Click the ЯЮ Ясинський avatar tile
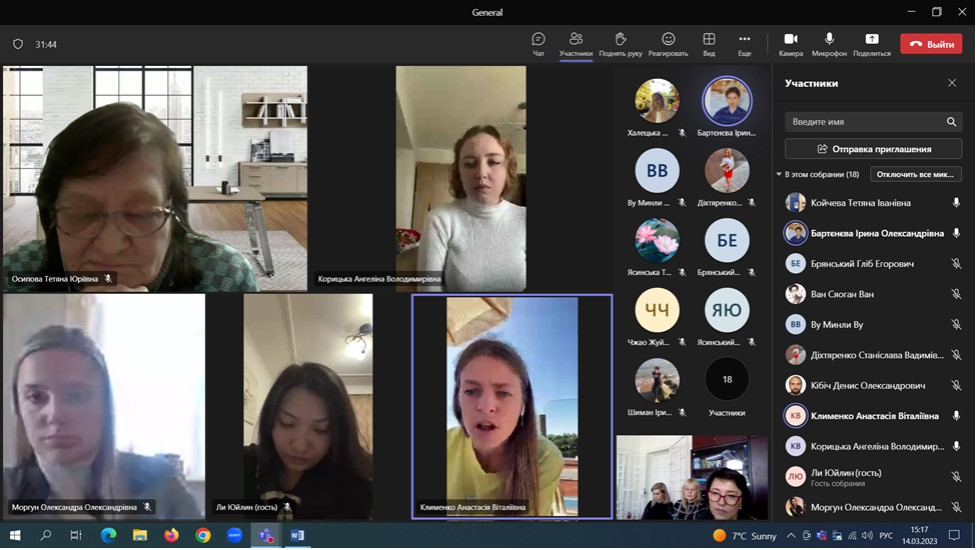The image size is (977, 550). point(727,310)
